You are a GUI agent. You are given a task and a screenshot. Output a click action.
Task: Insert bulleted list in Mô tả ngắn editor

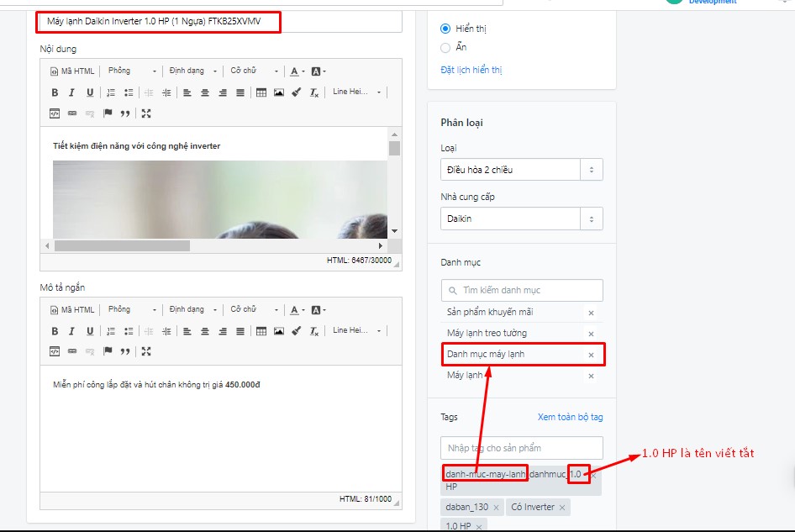click(x=129, y=331)
